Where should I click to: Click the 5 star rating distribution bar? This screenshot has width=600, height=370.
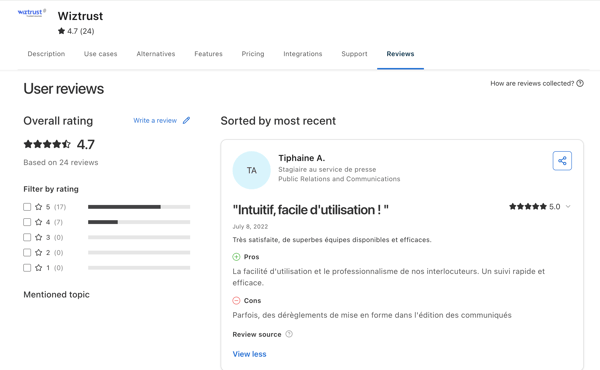139,207
